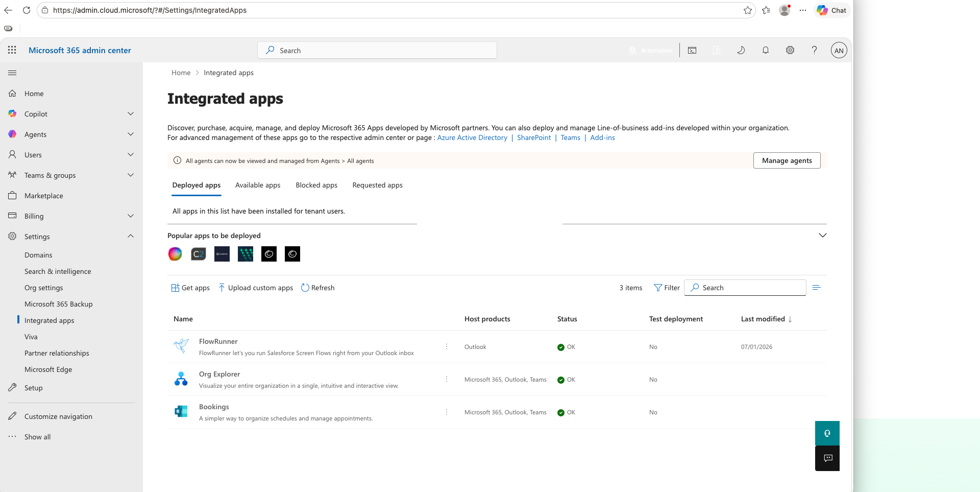The height and width of the screenshot is (492, 980).
Task: Follow the SharePoint link
Action: 534,137
